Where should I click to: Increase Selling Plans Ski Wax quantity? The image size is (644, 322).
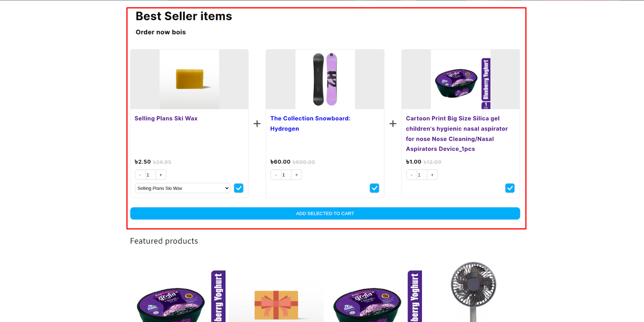coord(161,175)
